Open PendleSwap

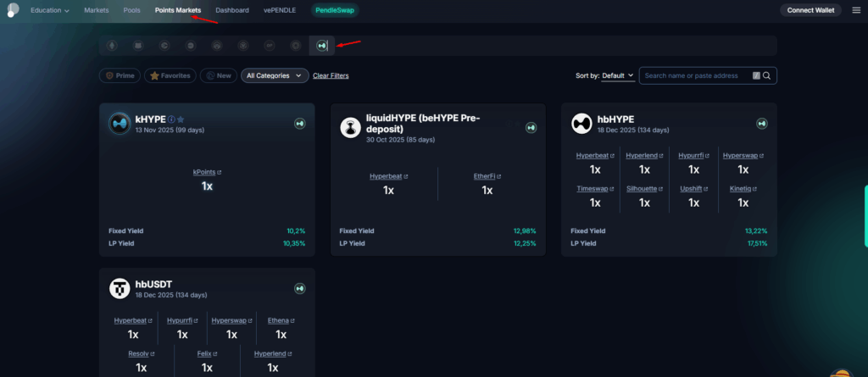(335, 10)
